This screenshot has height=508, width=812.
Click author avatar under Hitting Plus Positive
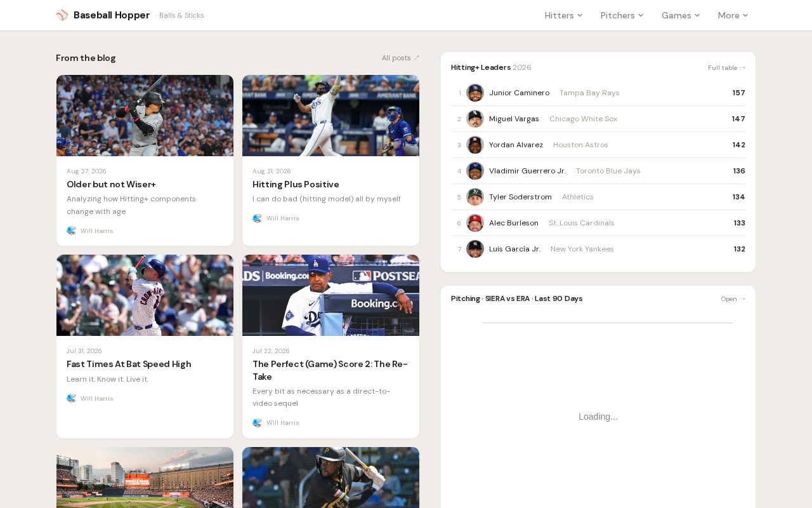(257, 218)
